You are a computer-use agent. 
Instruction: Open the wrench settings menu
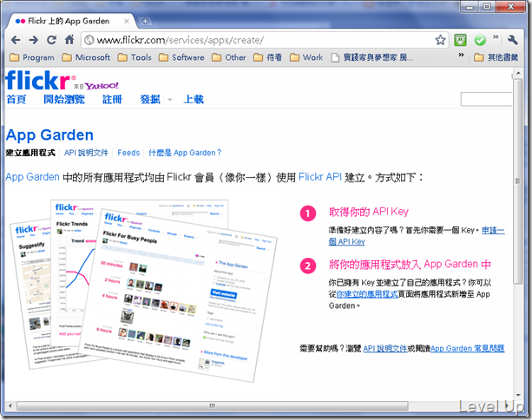coord(512,40)
